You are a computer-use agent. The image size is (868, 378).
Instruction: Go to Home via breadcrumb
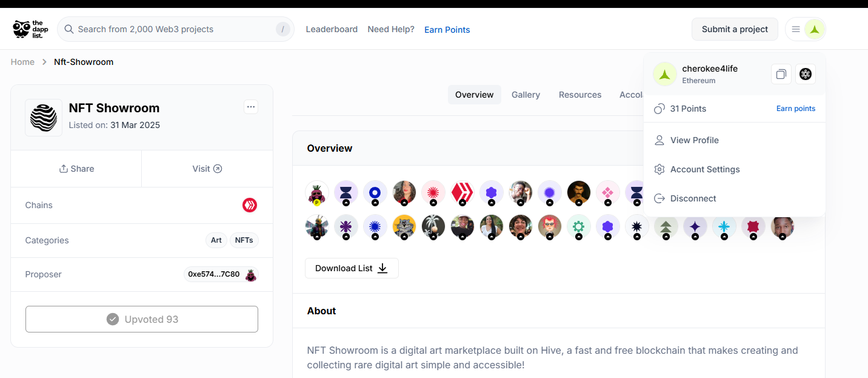click(22, 62)
